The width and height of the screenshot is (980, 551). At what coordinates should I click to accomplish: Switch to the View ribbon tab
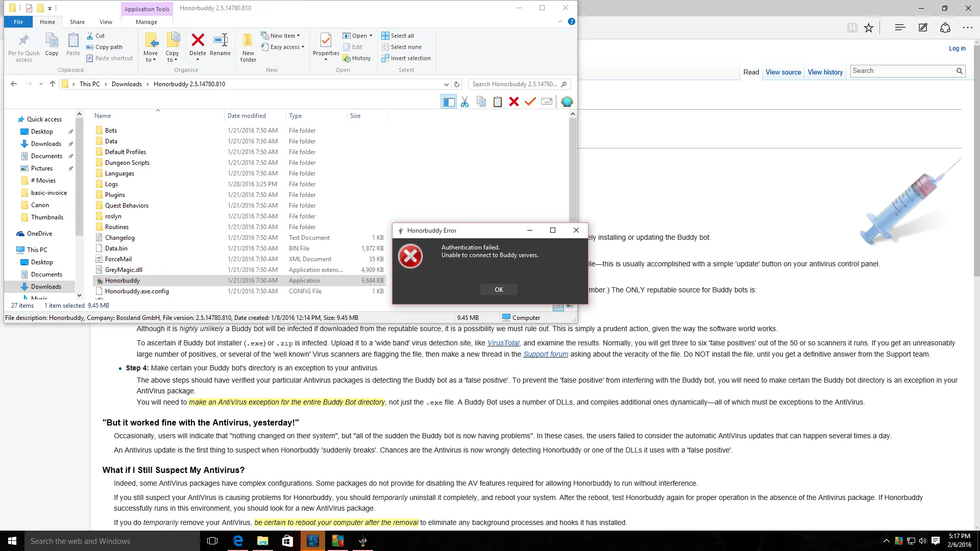(x=106, y=22)
